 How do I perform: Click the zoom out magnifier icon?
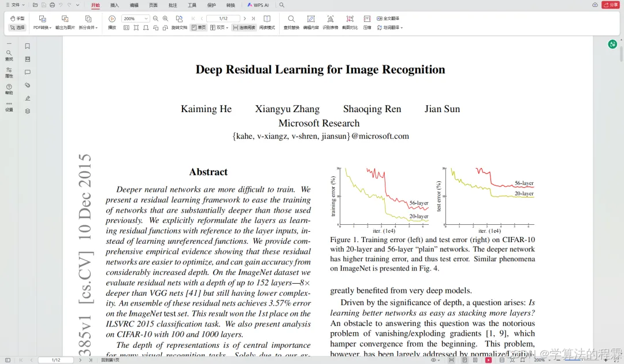pos(155,18)
